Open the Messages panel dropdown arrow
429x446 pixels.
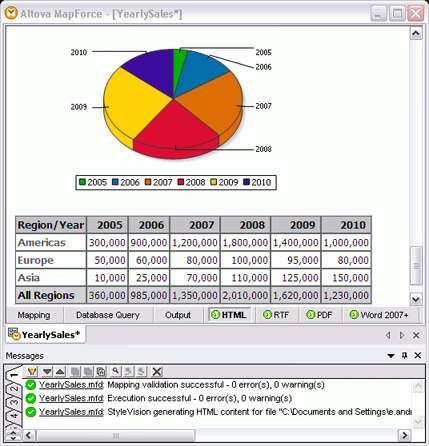click(391, 356)
